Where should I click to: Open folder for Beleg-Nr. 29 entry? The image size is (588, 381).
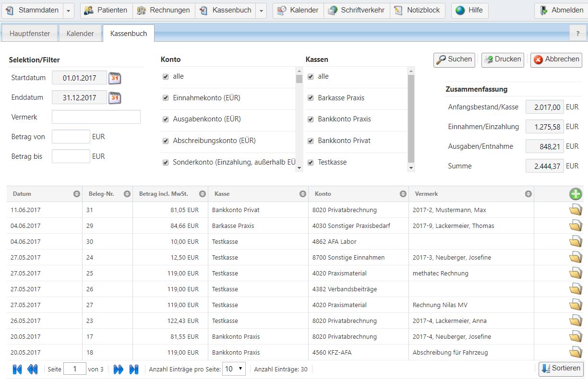(576, 226)
